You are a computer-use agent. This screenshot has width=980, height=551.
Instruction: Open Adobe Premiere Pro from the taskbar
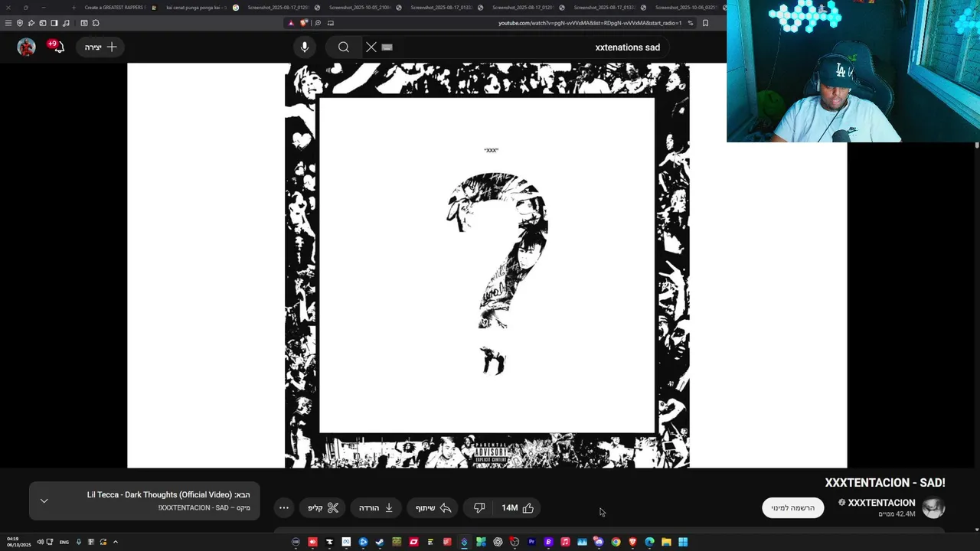click(x=531, y=543)
